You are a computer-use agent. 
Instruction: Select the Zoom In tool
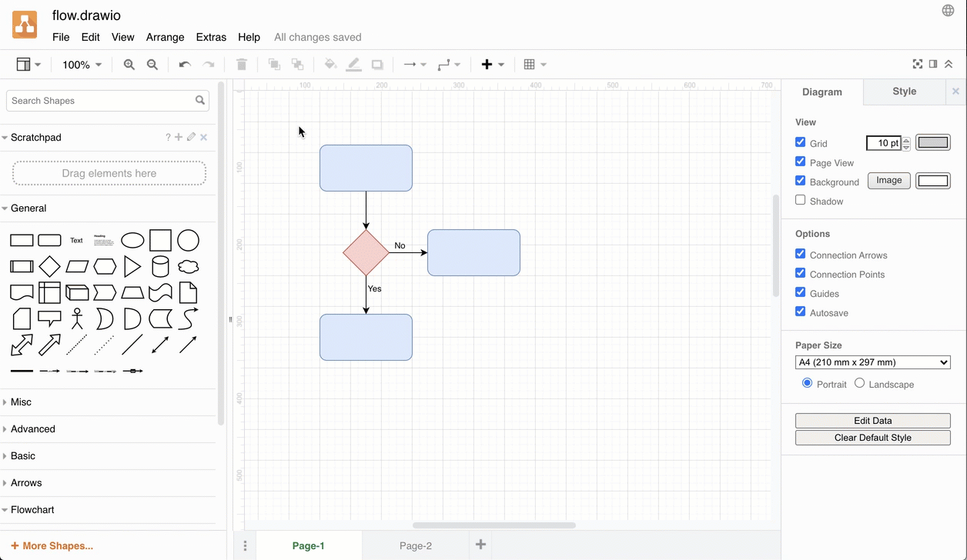(129, 65)
